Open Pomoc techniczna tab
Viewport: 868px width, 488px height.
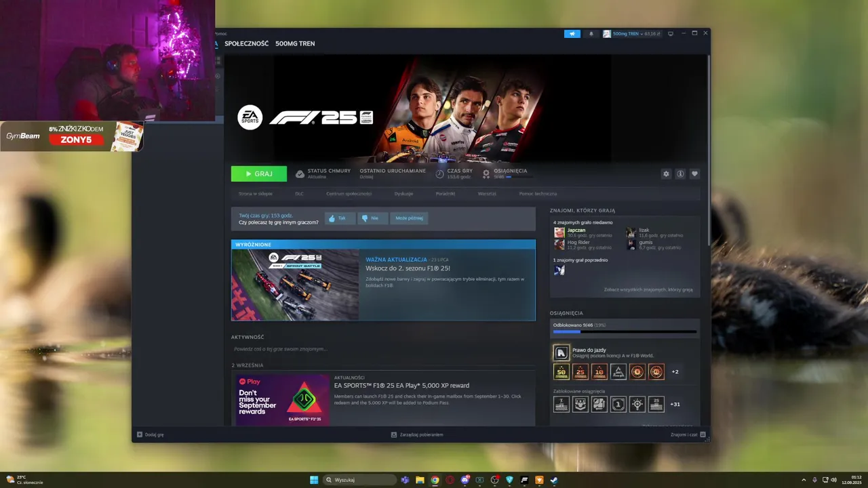[x=538, y=194]
